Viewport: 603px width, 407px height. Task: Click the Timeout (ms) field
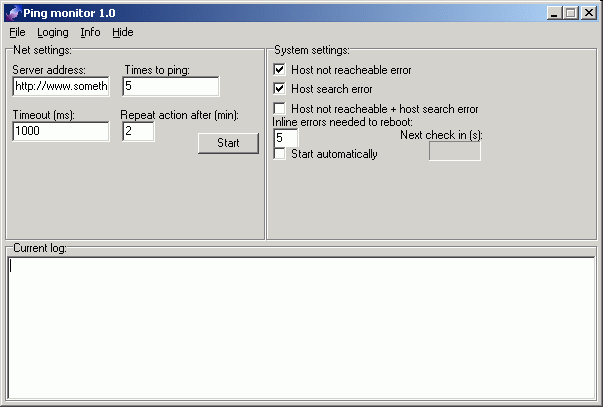(x=61, y=131)
